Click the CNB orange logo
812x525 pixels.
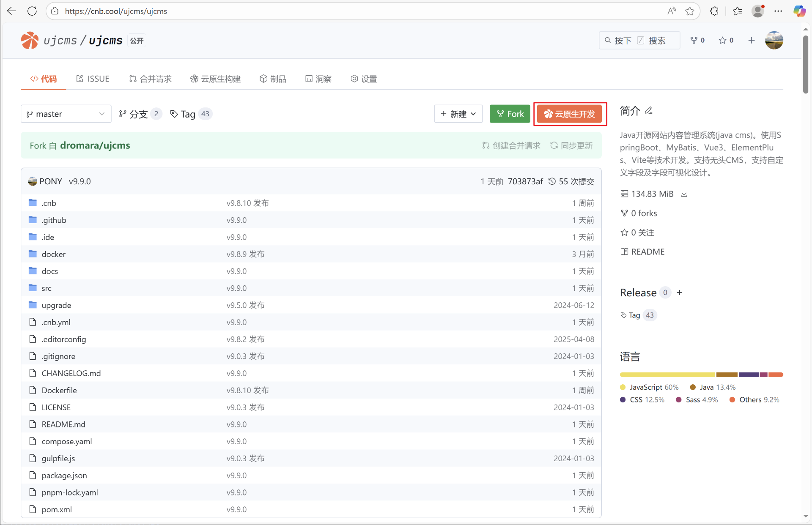[x=30, y=41]
